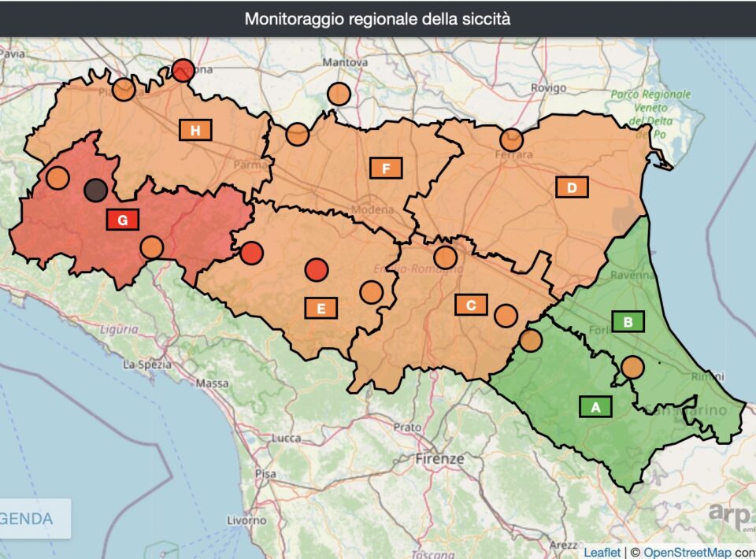Image resolution: width=756 pixels, height=559 pixels.
Task: Select the red marker inside zone E
Action: point(316,270)
